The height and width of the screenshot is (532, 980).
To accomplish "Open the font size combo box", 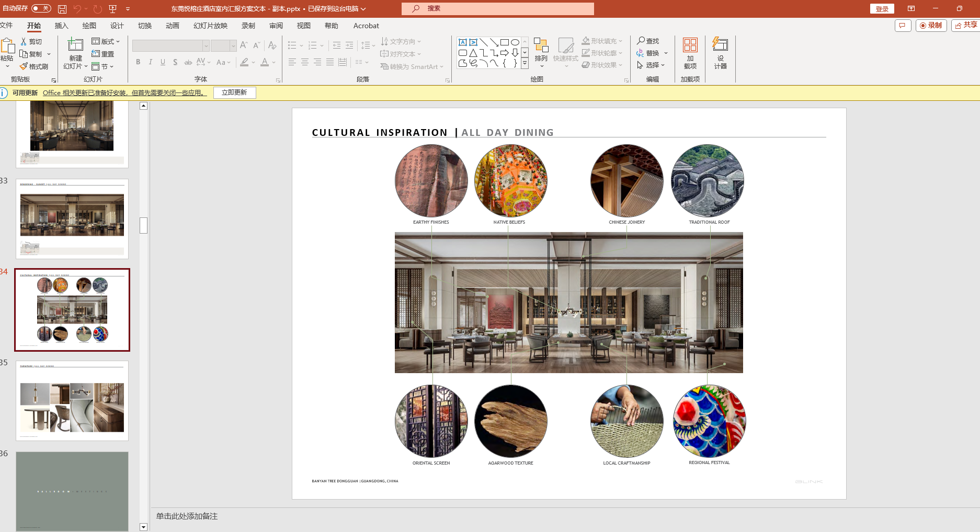I will click(x=224, y=45).
